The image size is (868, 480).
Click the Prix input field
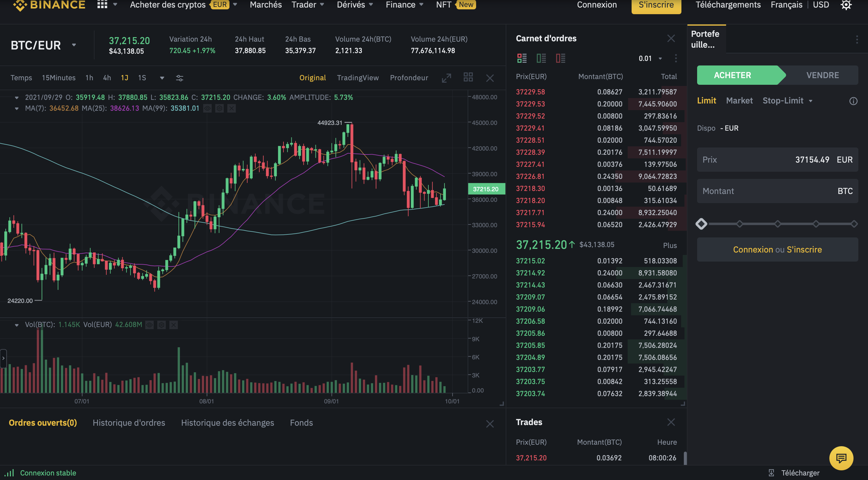(777, 160)
